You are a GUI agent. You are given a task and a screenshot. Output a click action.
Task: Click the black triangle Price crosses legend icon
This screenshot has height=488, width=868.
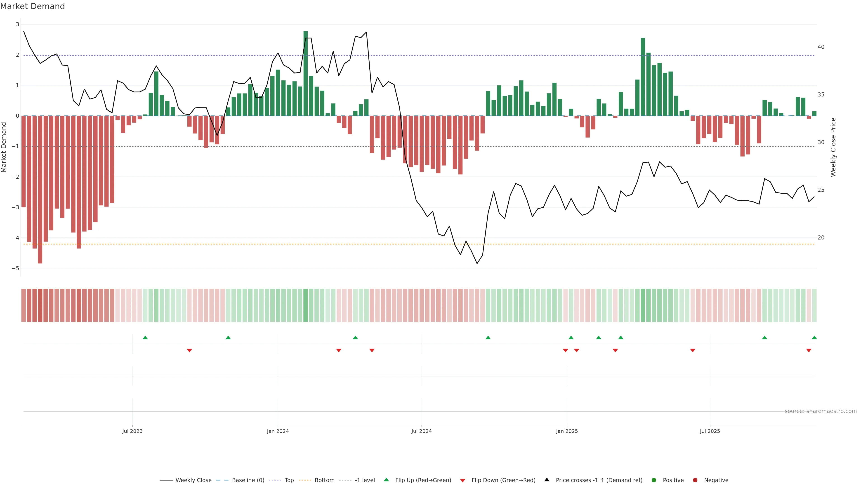(x=547, y=480)
